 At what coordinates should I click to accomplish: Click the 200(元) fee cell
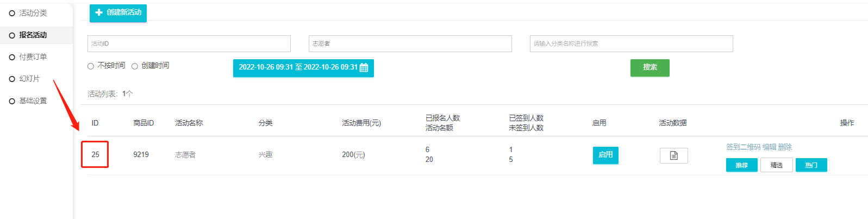tap(353, 154)
